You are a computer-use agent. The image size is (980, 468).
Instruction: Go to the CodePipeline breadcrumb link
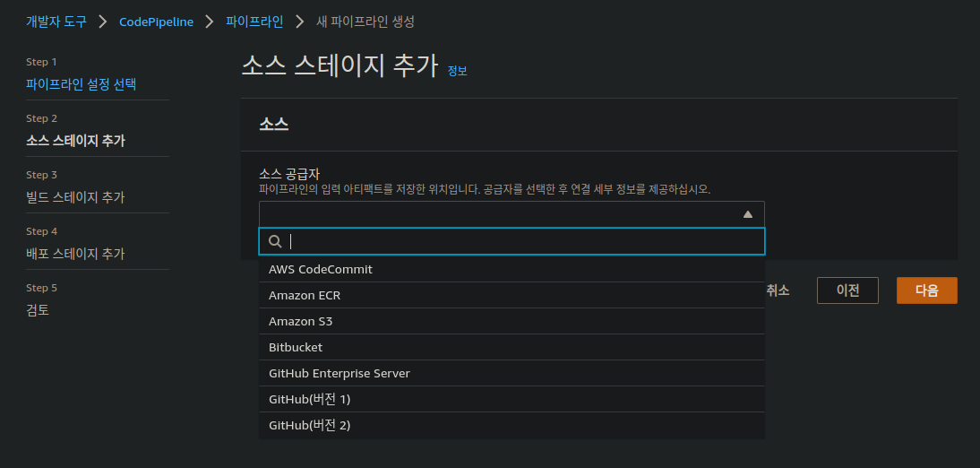[156, 22]
